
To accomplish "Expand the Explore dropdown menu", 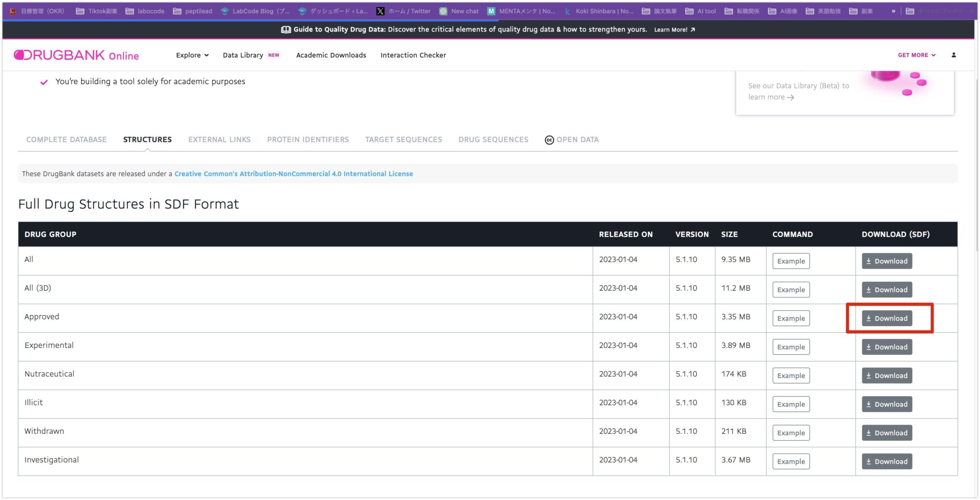I will tap(192, 55).
